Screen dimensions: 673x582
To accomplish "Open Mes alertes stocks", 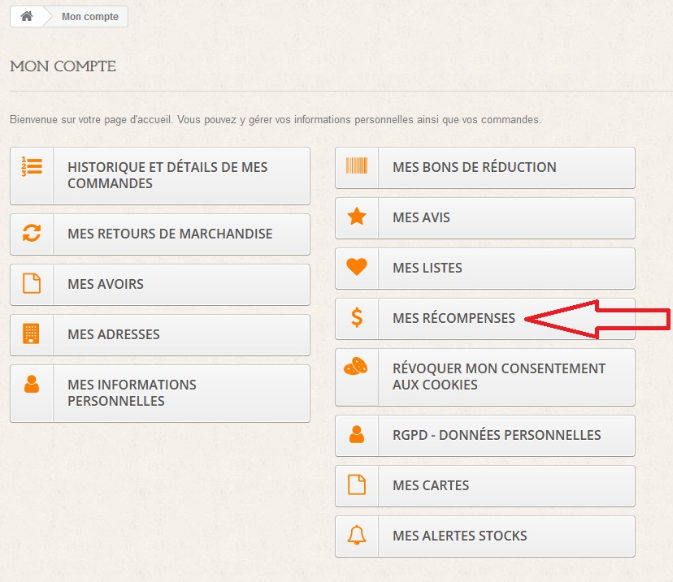I will 485,536.
